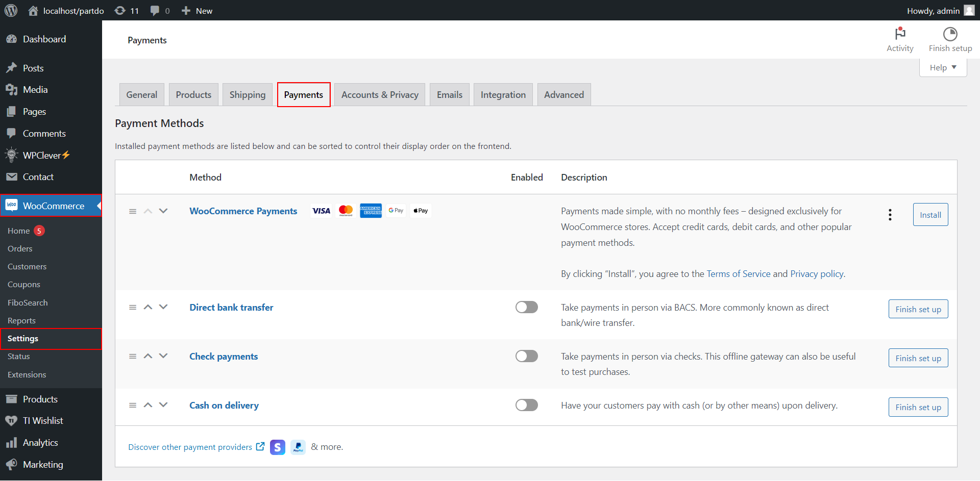
Task: Enable Cash on delivery toggle
Action: pos(526,405)
